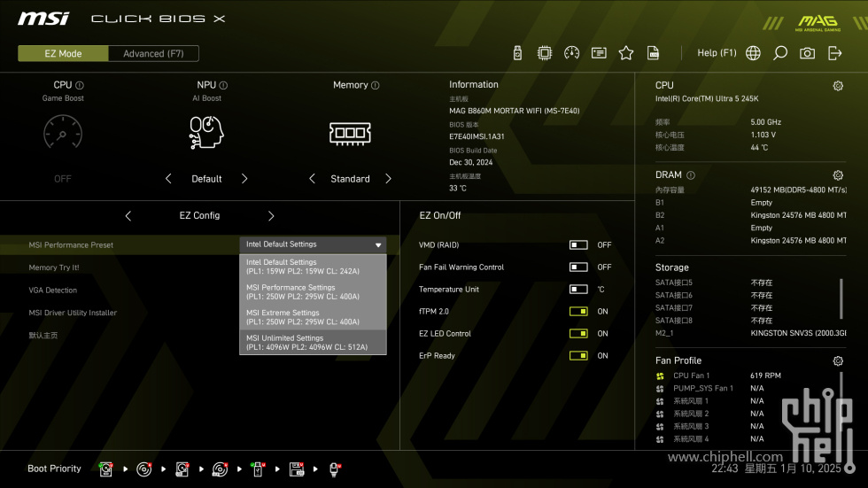Toggle fTPM 2.0 switch
Image resolution: width=868 pixels, height=488 pixels.
point(578,312)
